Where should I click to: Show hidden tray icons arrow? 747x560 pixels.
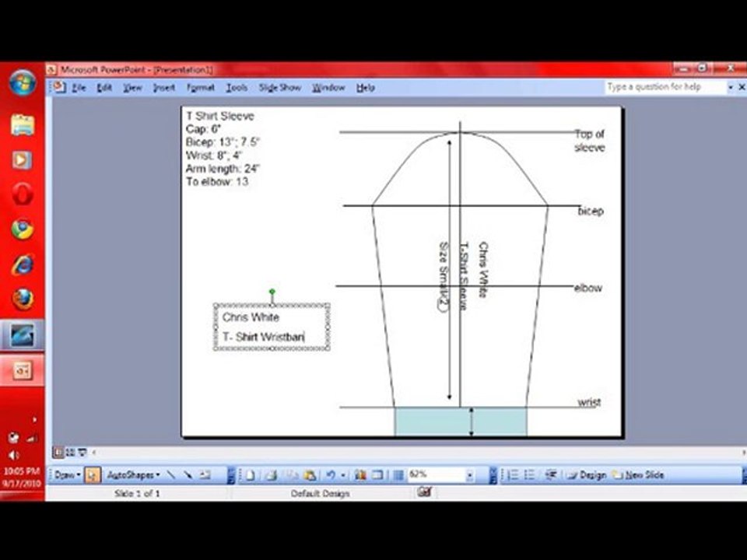(x=34, y=419)
